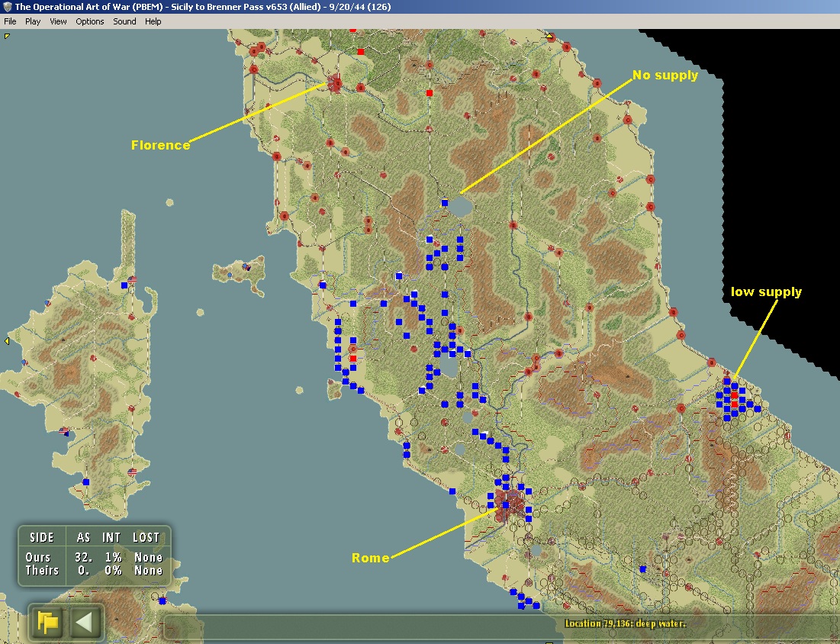Open the Help menu
This screenshot has width=840, height=644.
(x=153, y=21)
